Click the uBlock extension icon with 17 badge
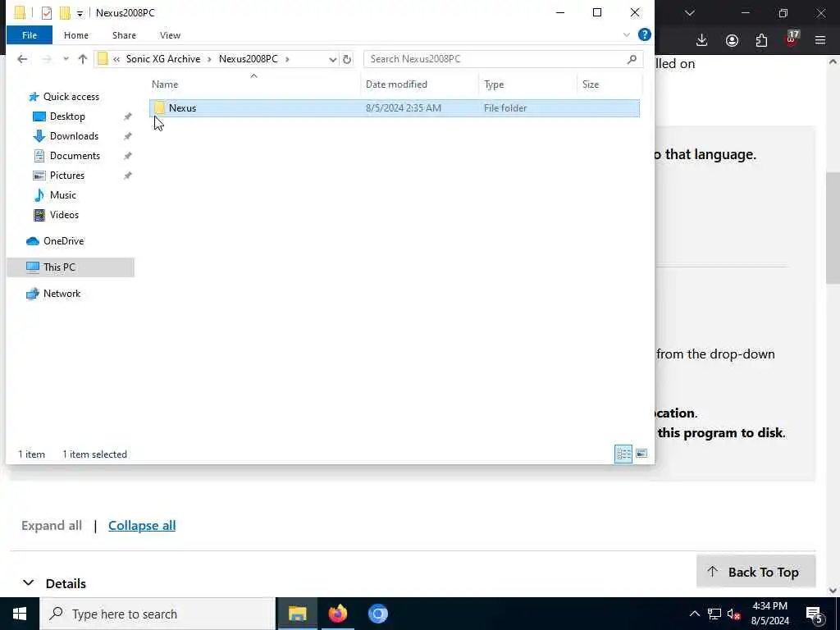This screenshot has width=840, height=630. pos(792,39)
